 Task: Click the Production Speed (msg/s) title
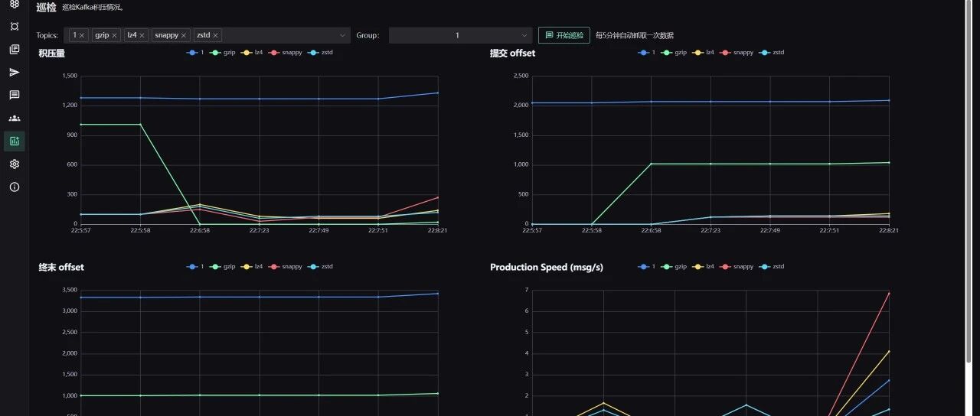click(547, 268)
